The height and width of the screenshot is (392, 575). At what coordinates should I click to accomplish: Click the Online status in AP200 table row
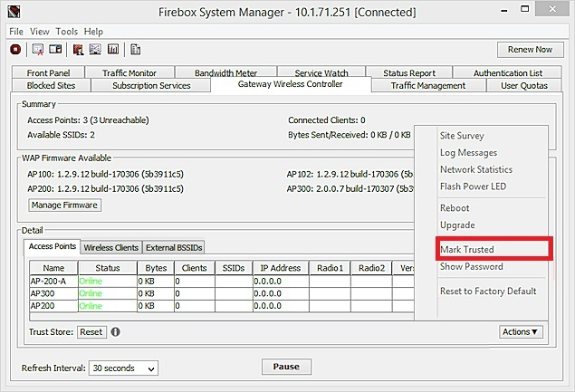pyautogui.click(x=108, y=305)
